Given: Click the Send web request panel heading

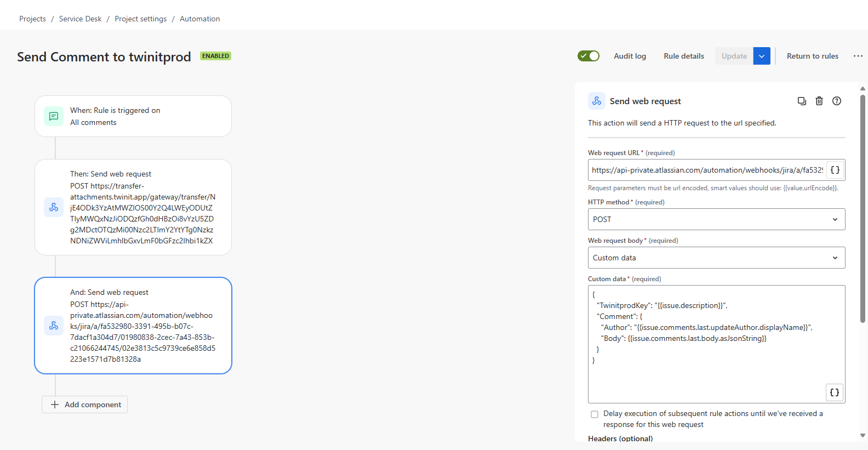Looking at the screenshot, I should point(645,101).
